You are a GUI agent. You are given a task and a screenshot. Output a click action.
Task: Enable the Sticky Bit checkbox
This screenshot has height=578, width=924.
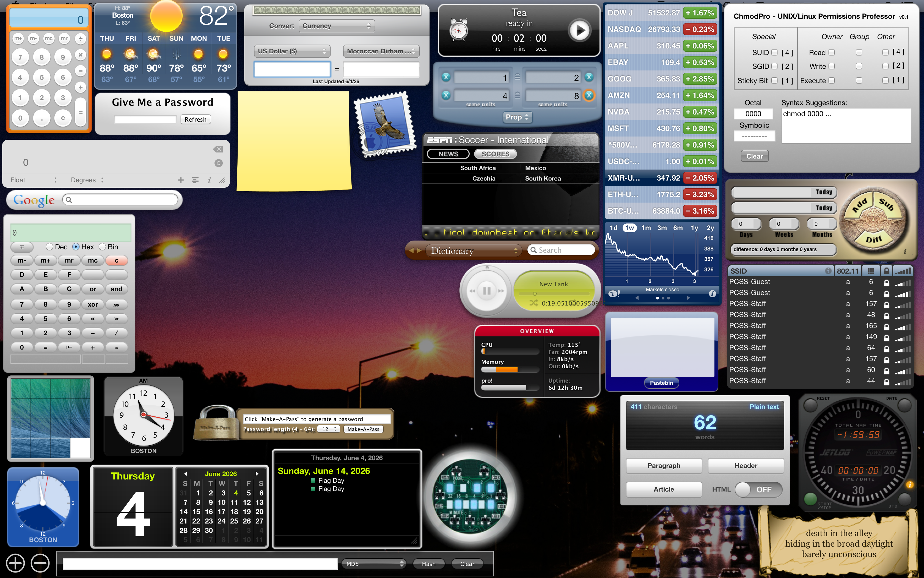[774, 80]
